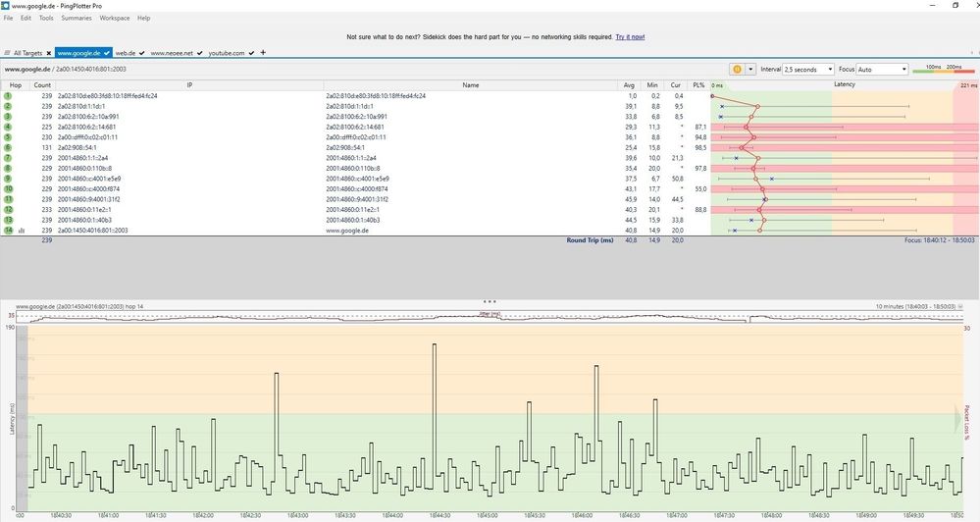
Task: Click the name www.google.de in hop 14
Action: [x=347, y=230]
